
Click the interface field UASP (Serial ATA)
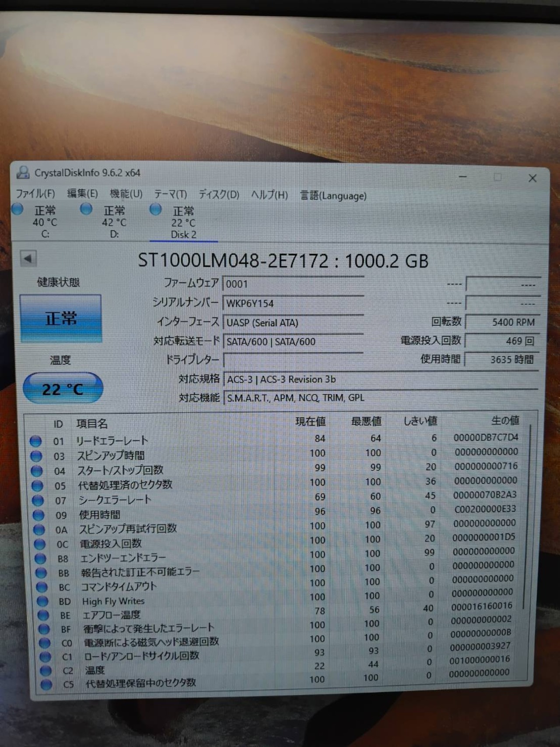293,322
